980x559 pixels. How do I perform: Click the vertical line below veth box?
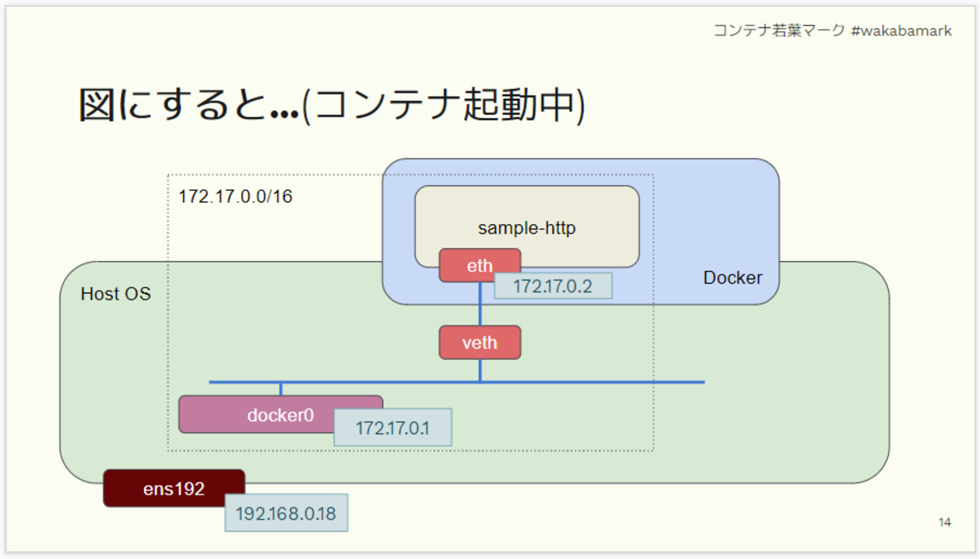point(480,370)
